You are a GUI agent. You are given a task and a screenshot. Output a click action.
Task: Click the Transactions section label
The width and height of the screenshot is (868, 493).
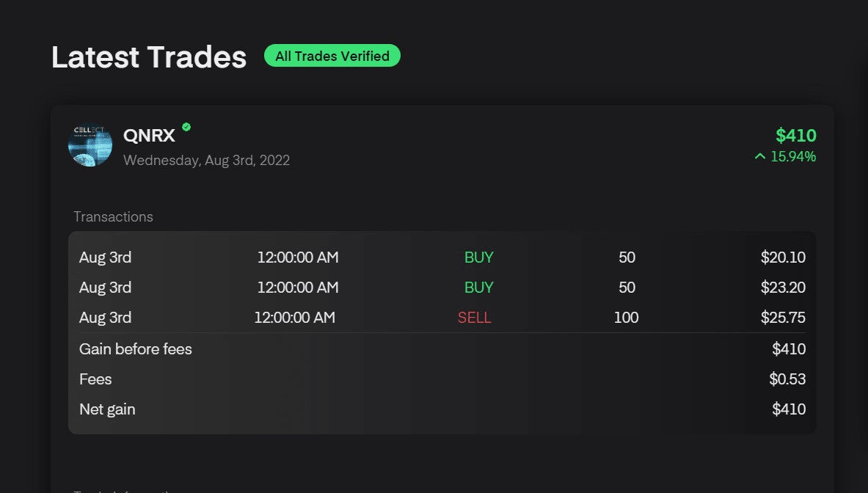click(113, 216)
